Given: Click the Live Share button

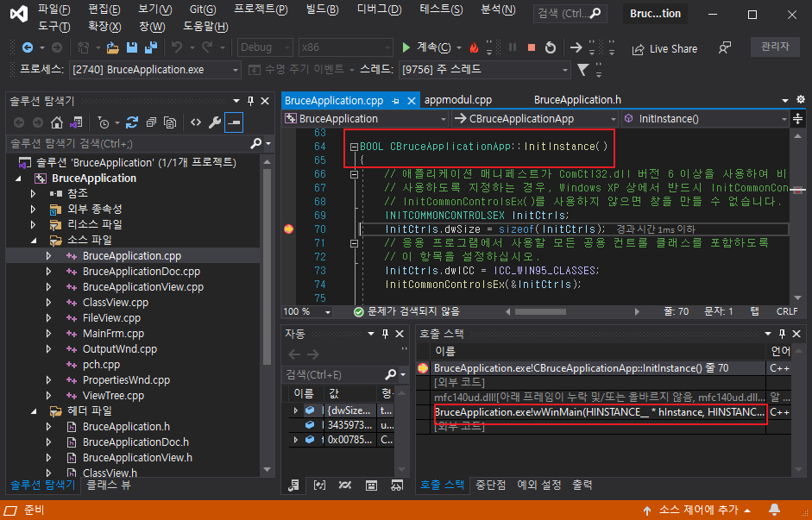Looking at the screenshot, I should pos(664,48).
